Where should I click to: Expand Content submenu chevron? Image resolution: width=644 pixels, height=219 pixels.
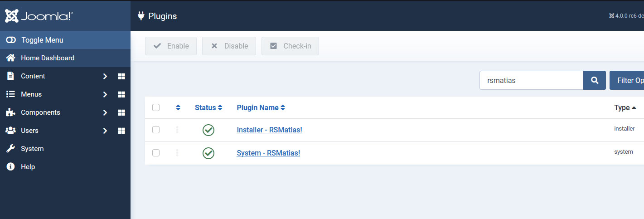pos(105,76)
